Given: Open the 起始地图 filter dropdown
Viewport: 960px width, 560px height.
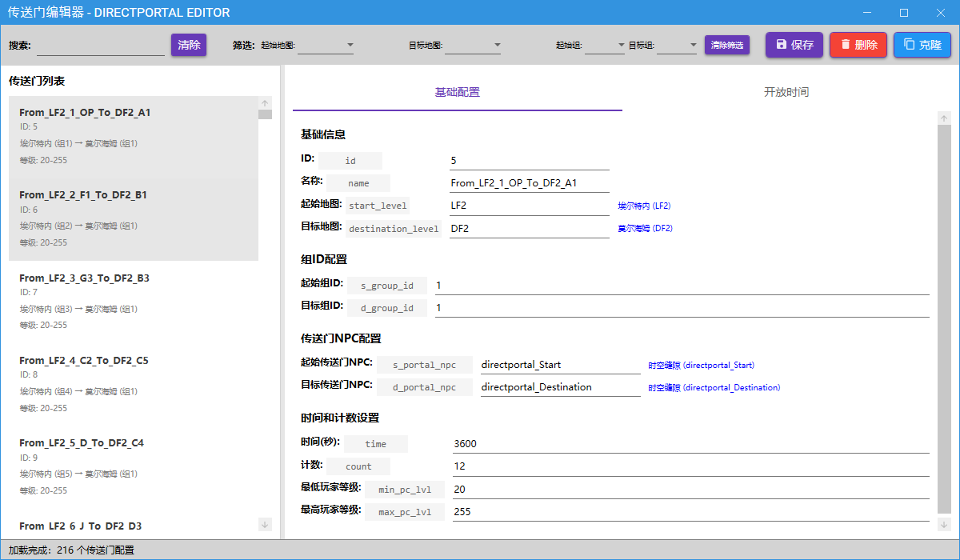Looking at the screenshot, I should pyautogui.click(x=326, y=46).
